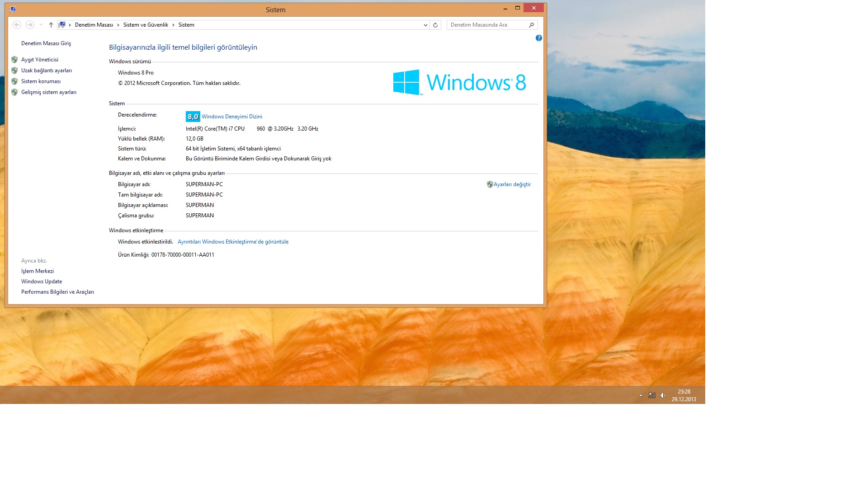868x488 pixels.
Task: Minimize the Sistem window
Action: pos(505,8)
